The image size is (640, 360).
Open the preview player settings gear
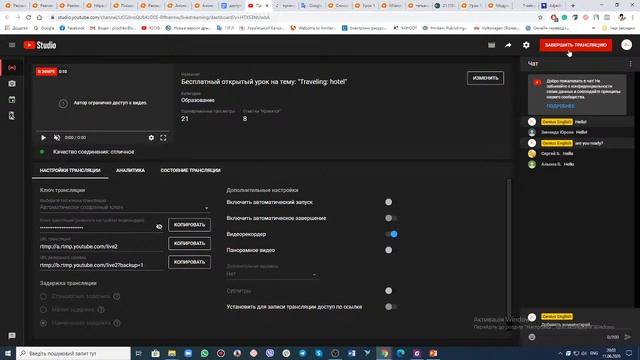[151, 138]
